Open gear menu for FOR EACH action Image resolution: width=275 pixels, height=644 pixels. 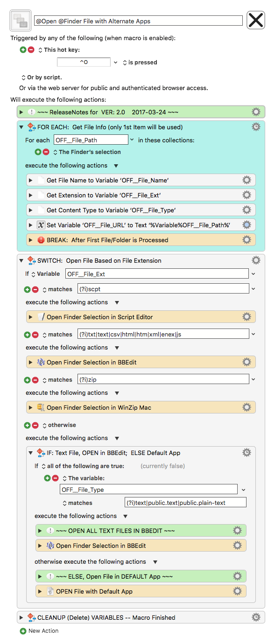tap(256, 127)
